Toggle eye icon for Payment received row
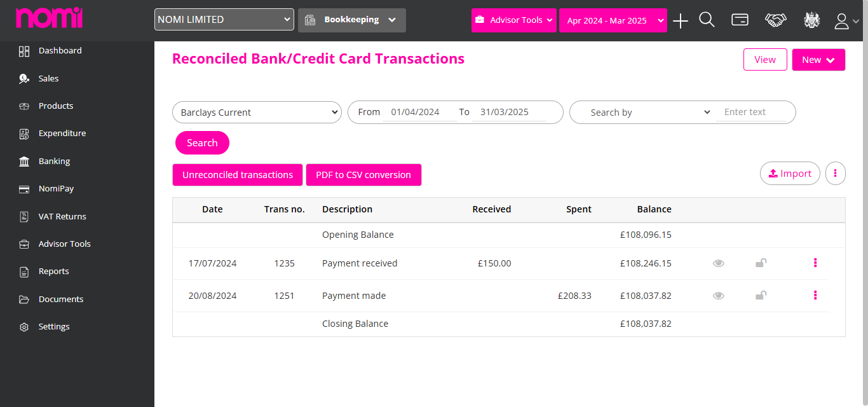Screen dimensions: 868x407 719,263
